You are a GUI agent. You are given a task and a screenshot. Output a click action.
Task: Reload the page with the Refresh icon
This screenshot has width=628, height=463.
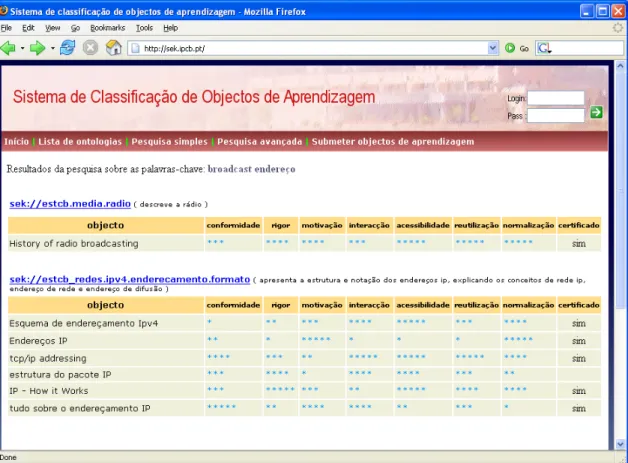click(67, 48)
